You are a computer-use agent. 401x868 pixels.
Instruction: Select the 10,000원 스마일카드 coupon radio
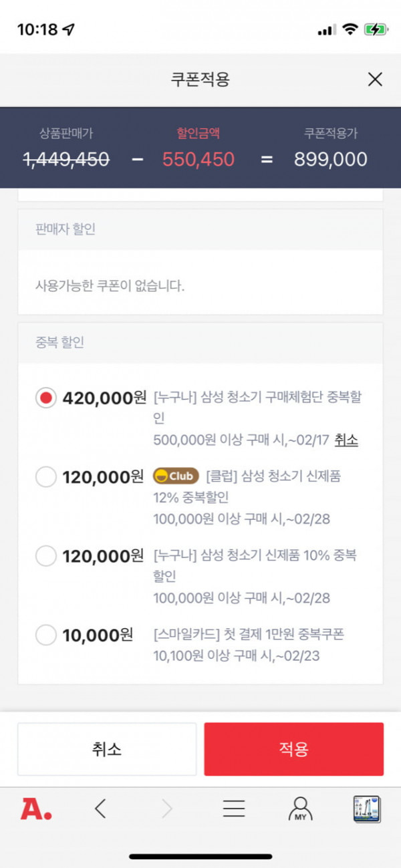click(46, 635)
